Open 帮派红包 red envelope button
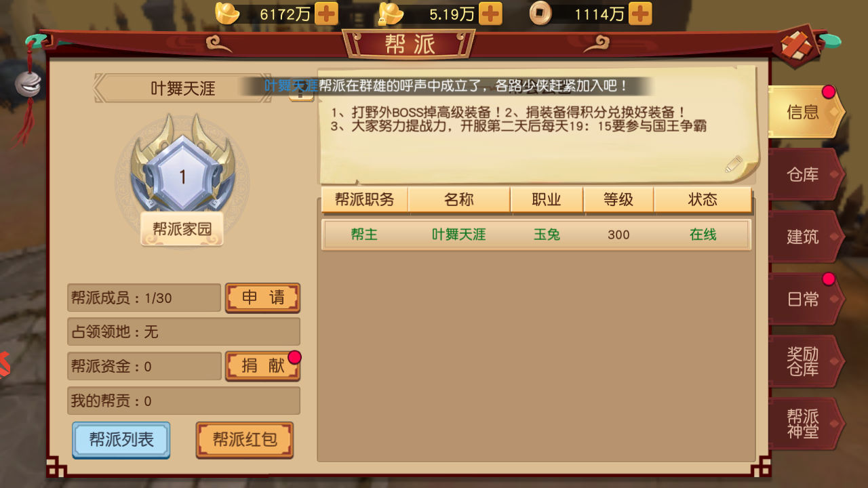The height and width of the screenshot is (488, 868). coord(245,440)
